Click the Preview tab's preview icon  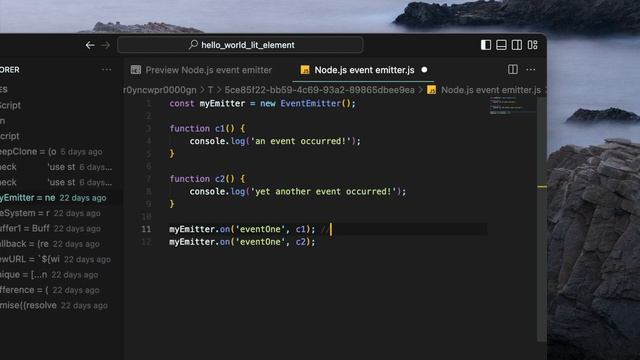(x=136, y=70)
